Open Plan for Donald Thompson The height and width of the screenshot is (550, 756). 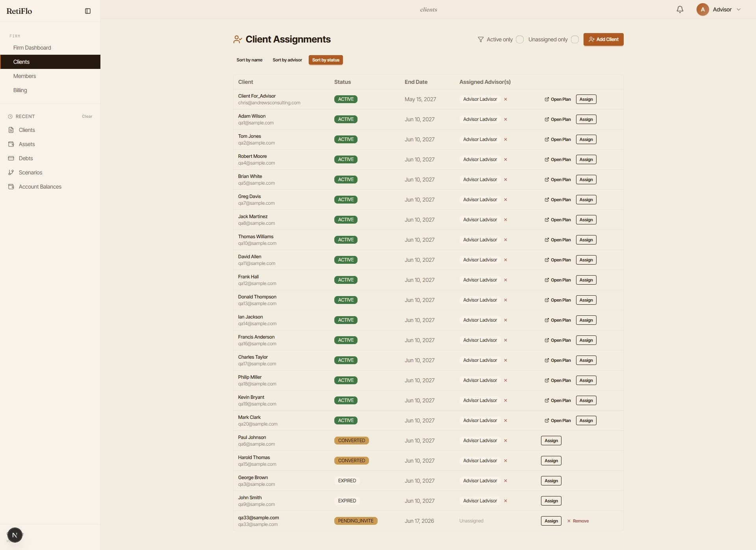tap(558, 300)
